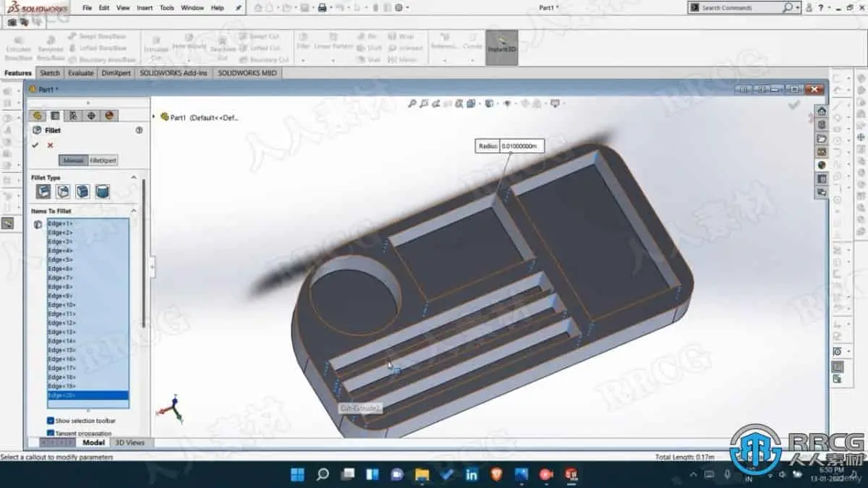
Task: Select the DisplayManager tab icon
Action: coord(109,115)
